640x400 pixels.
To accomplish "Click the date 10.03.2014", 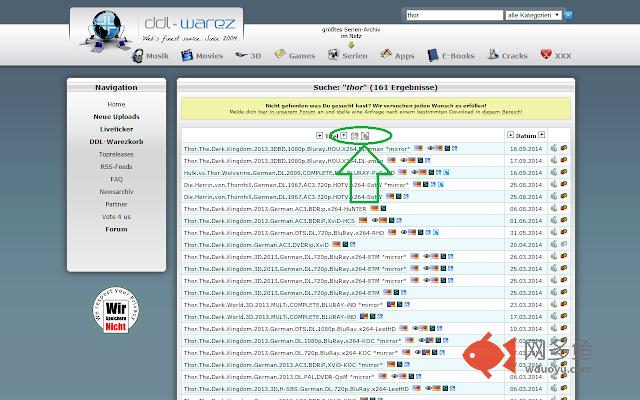I will coord(526,329).
